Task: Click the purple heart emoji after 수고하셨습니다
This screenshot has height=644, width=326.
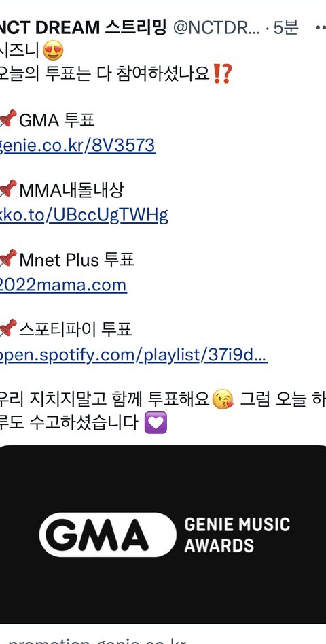Action: (156, 422)
